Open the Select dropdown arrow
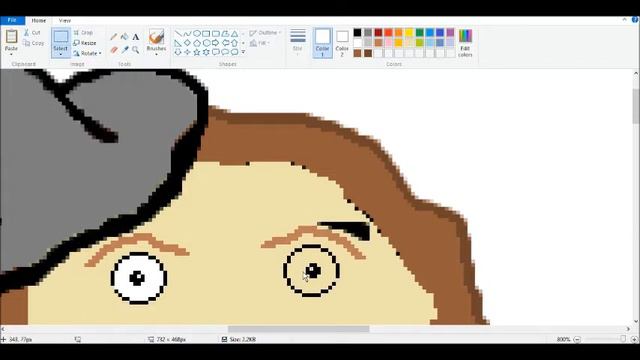This screenshot has height=360, width=640. [x=60, y=55]
